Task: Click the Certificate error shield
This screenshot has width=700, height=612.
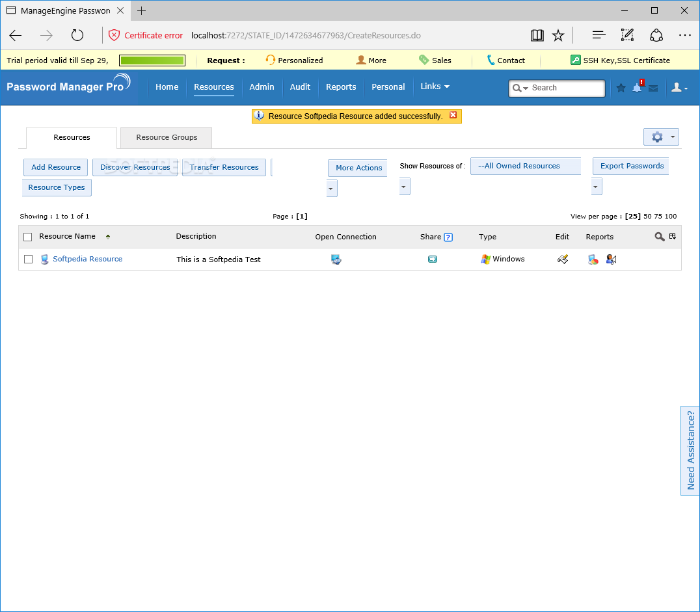Action: (x=114, y=35)
